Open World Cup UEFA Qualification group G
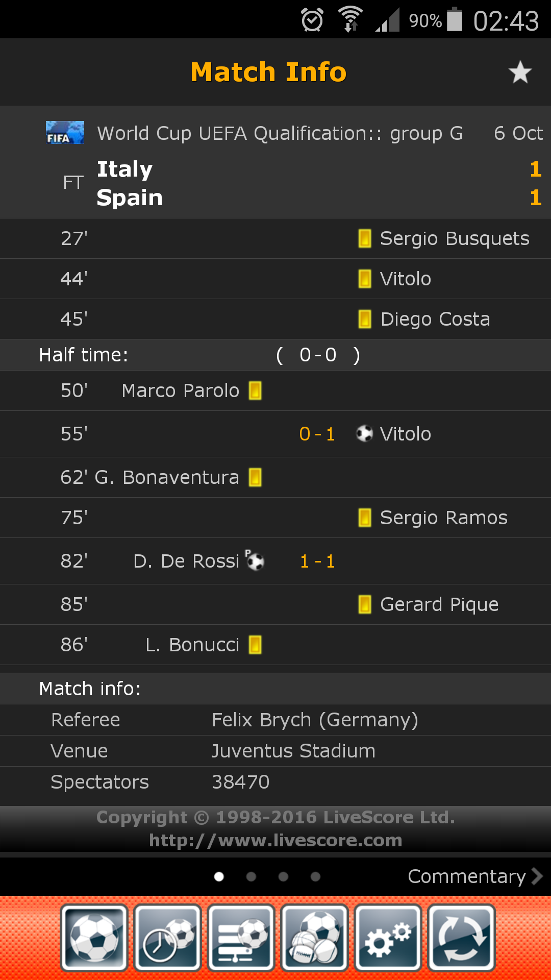Screen dimensions: 551x980 (x=280, y=133)
